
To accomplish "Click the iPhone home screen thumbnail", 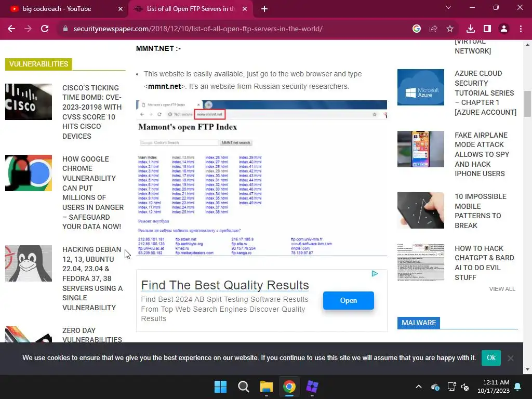I will (x=421, y=149).
